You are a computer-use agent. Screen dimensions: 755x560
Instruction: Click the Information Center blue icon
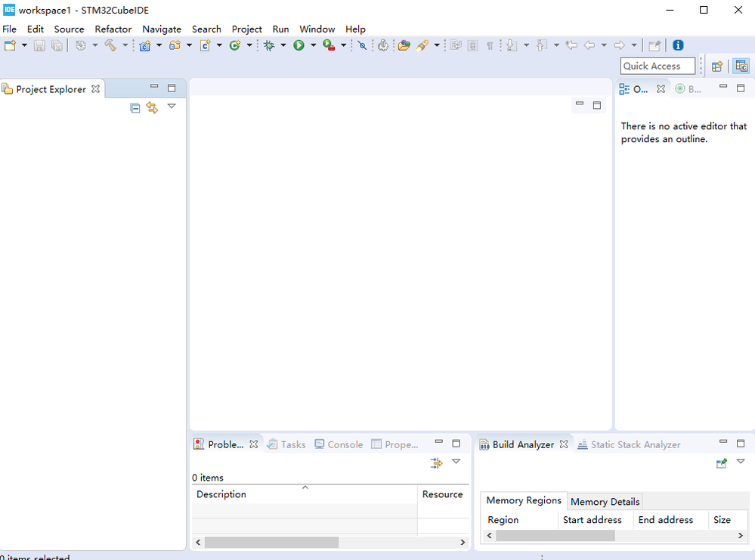click(x=678, y=45)
